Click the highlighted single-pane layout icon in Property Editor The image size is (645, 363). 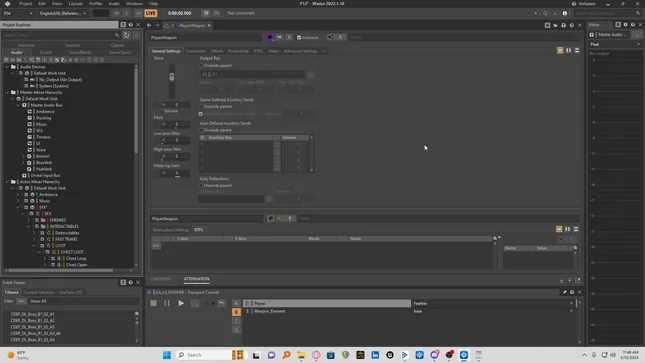[x=560, y=50]
